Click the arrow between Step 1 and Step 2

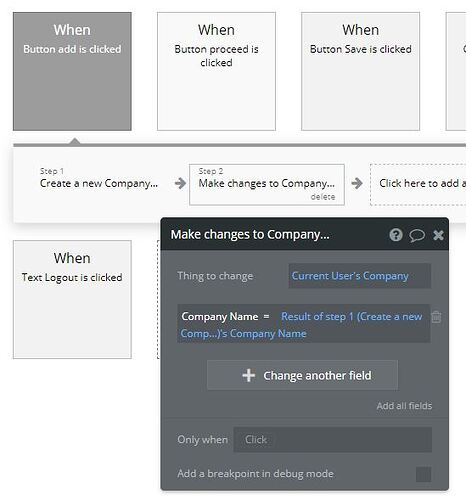(x=180, y=183)
